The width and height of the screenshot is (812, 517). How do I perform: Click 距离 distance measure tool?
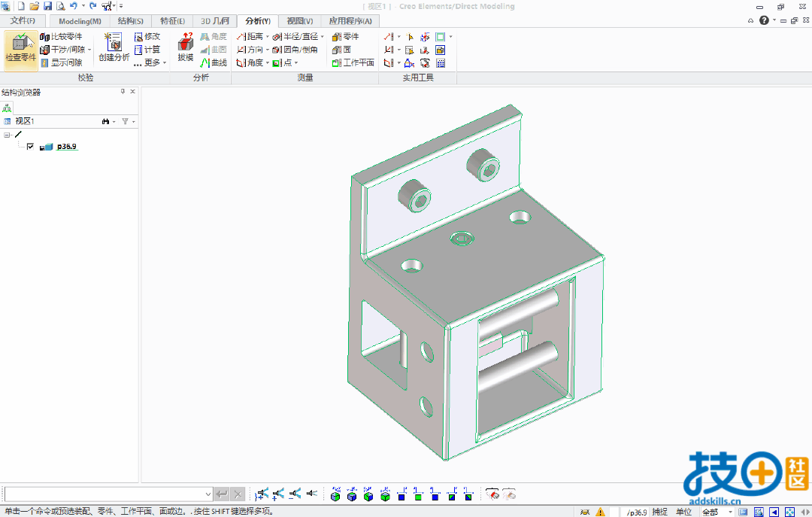click(250, 37)
